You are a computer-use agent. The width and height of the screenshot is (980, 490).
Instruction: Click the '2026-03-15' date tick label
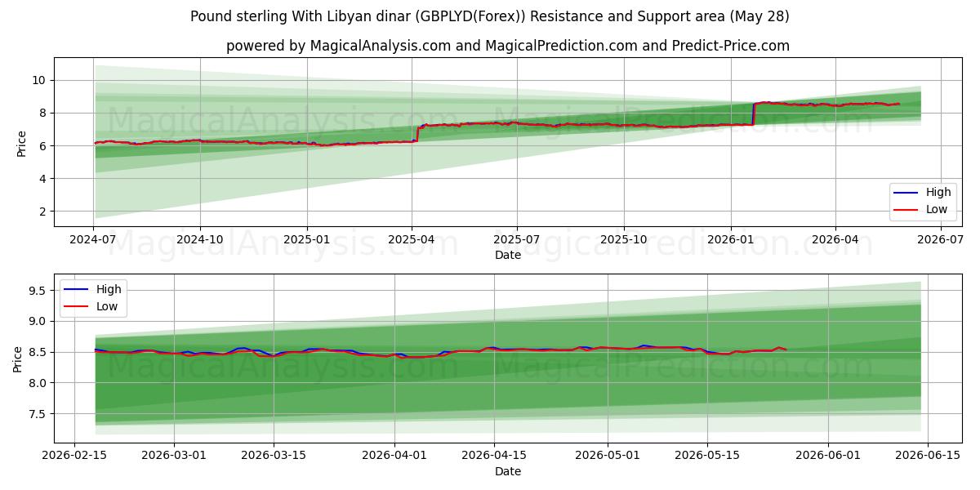pos(275,457)
